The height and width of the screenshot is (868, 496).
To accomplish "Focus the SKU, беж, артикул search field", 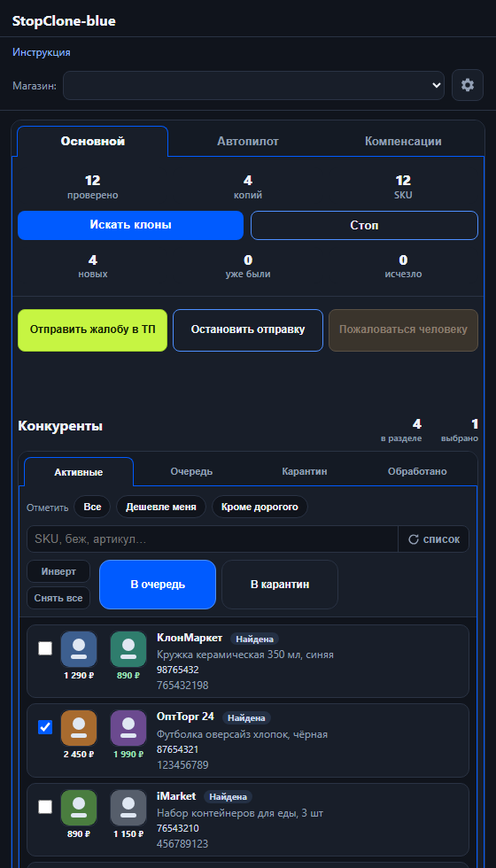I will [x=213, y=539].
